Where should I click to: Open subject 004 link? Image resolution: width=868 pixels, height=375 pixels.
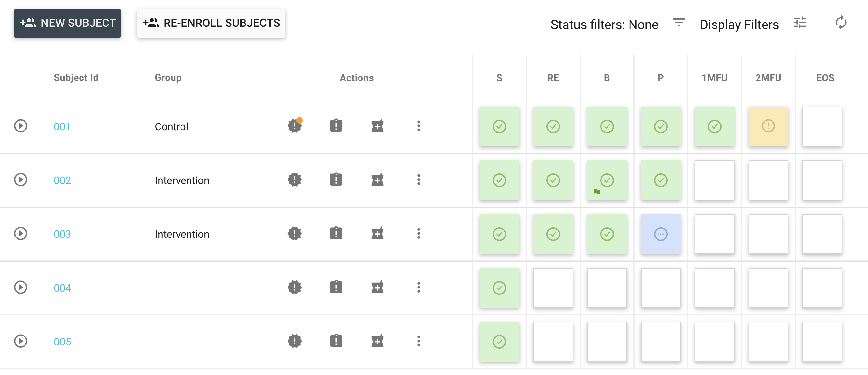62,288
